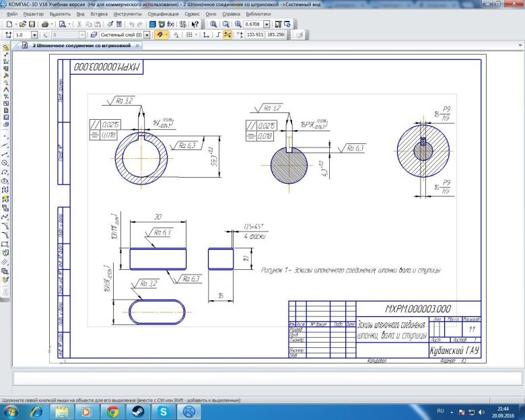The image size is (525, 420).
Task: Select the Rectangle drawing tool
Action: (x=6, y=244)
